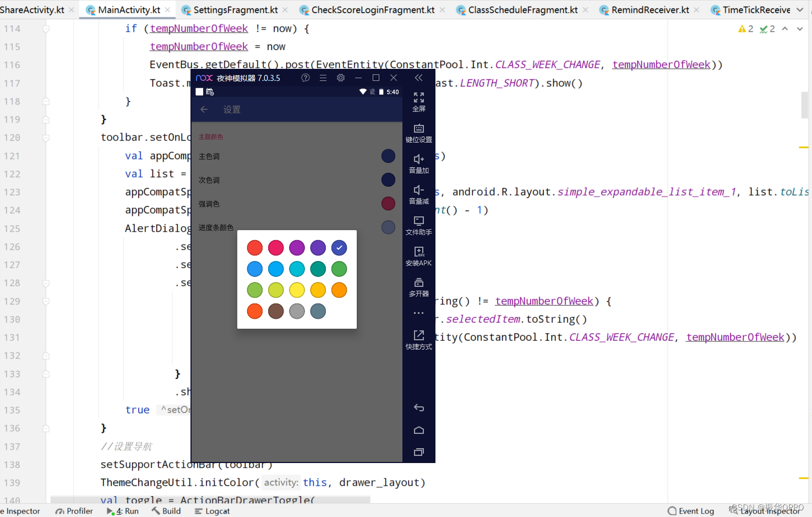The height and width of the screenshot is (517, 812).
Task: Click line number 127 in gutter
Action: coord(12,265)
